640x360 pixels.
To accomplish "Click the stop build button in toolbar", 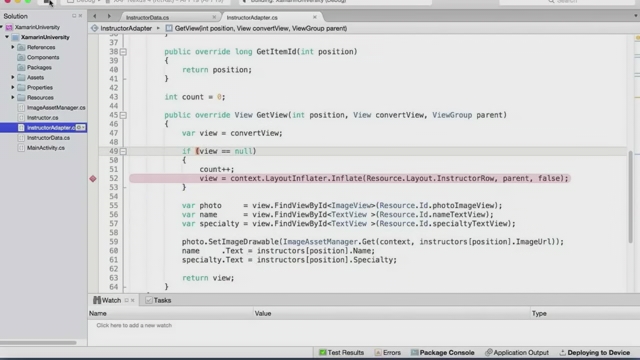I will (x=47, y=2).
